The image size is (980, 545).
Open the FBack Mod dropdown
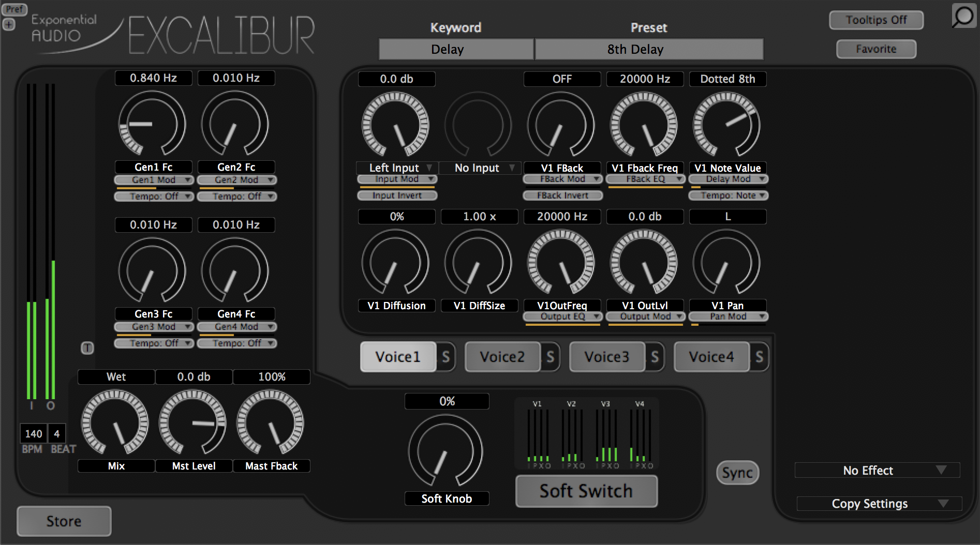(x=563, y=179)
